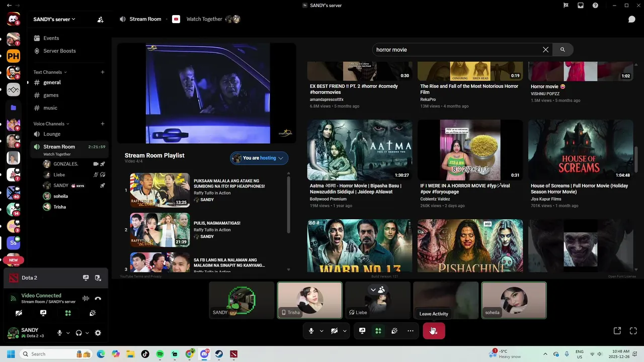Select the AATMA horror movie thumbnail
The image size is (644, 362).
point(360,150)
